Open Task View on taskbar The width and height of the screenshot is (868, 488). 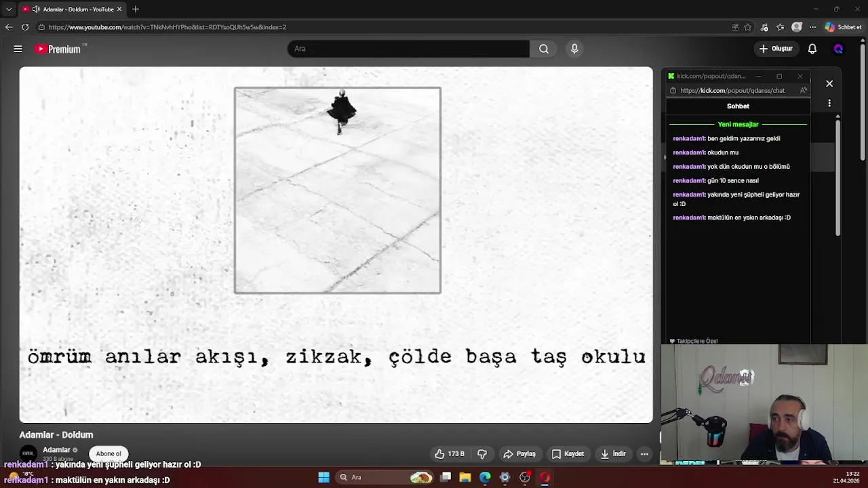pos(446,477)
